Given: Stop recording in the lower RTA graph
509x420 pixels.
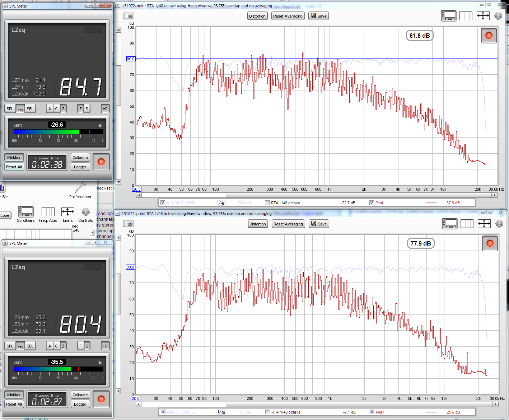Looking at the screenshot, I should pos(490,243).
